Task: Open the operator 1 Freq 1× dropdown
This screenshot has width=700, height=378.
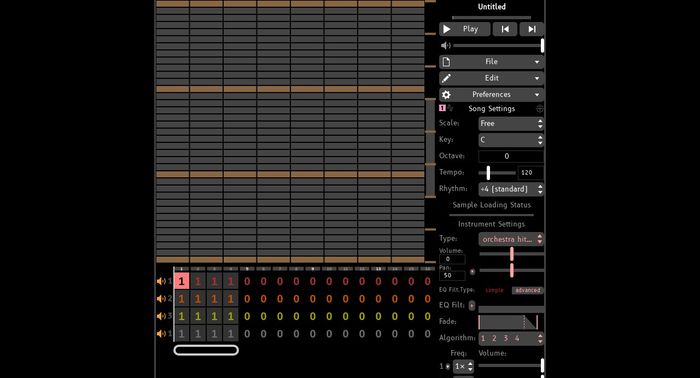Action: point(463,366)
